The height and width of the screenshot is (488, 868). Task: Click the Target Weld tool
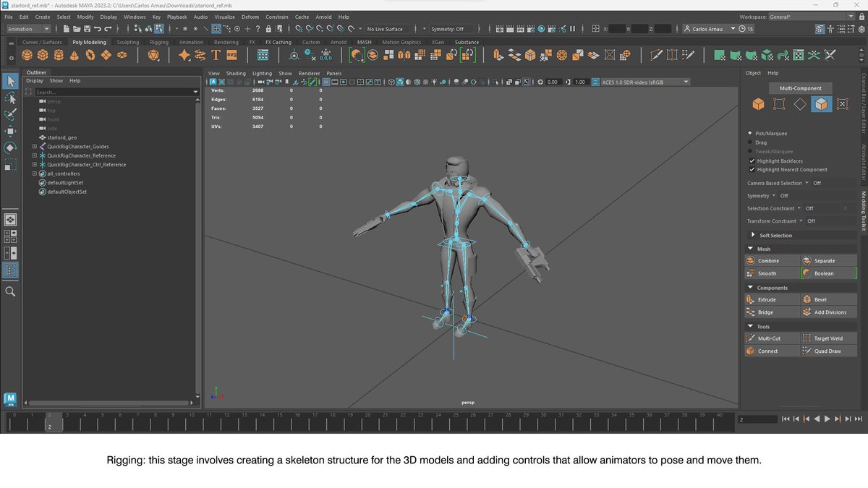828,338
